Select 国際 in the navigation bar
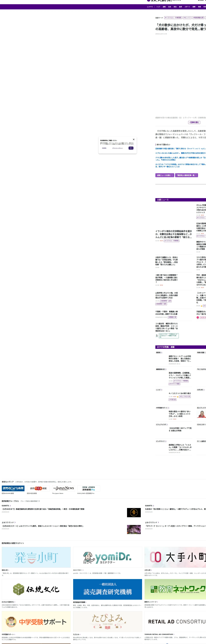This screenshot has width=206, height=644. 194,7
